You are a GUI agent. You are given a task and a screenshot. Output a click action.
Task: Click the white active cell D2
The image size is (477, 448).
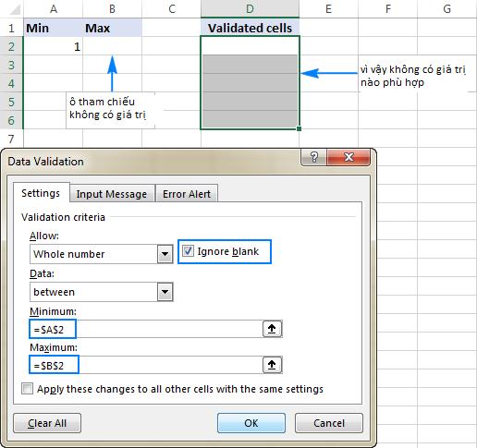250,46
